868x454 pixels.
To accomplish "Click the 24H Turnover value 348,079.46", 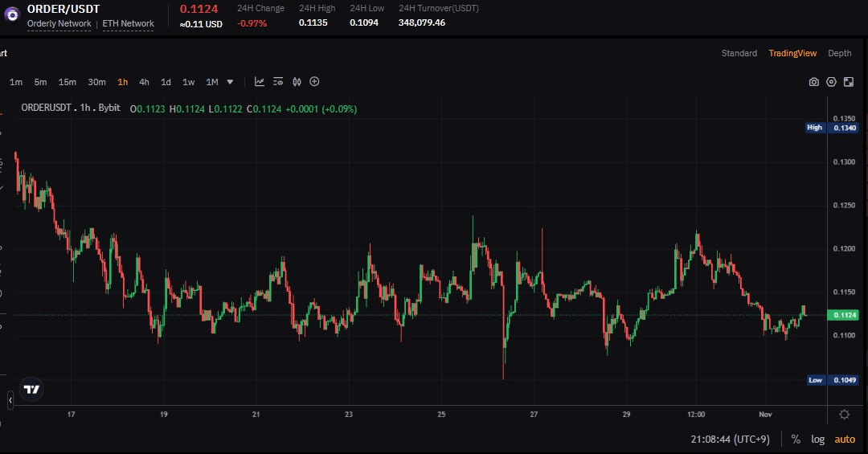I will [x=422, y=22].
